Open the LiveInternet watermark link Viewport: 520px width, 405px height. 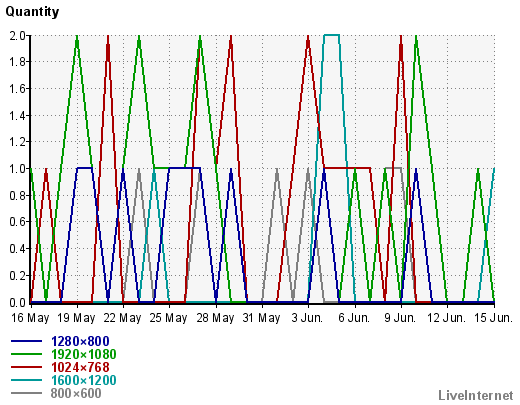[476, 395]
